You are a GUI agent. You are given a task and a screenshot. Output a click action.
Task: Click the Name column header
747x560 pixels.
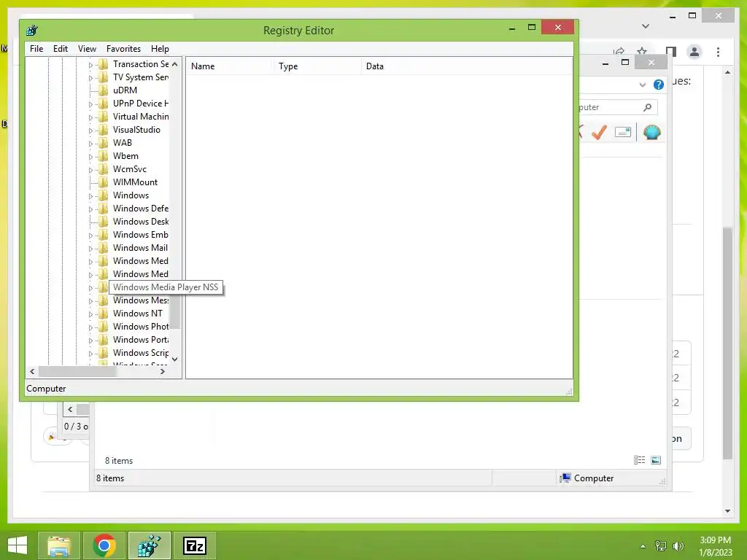[x=229, y=66]
